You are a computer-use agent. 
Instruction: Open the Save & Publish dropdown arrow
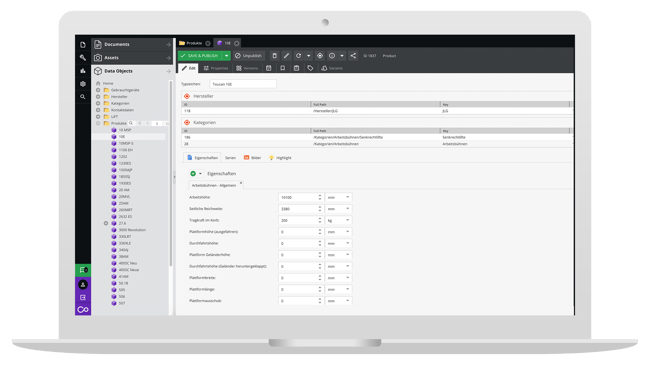coord(226,56)
